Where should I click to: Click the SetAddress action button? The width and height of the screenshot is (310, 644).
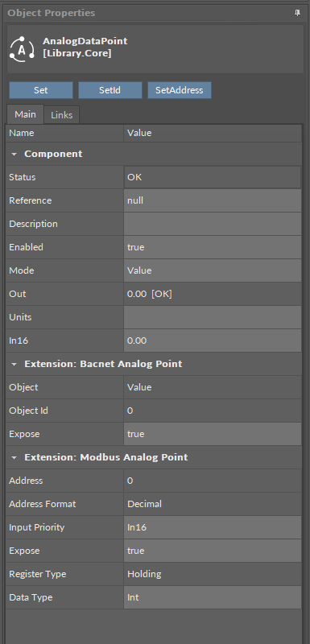pos(180,90)
